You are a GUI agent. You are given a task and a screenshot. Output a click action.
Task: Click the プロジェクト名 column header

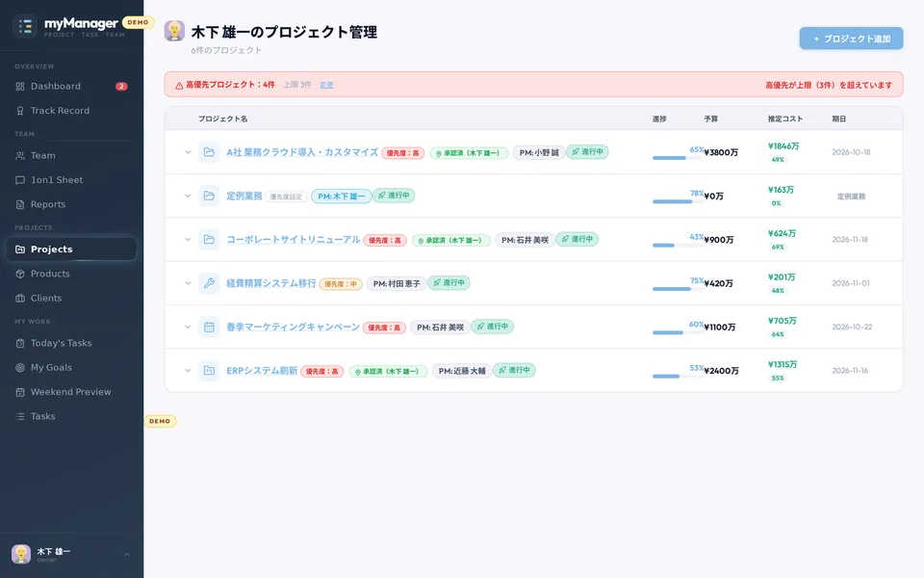[222, 118]
